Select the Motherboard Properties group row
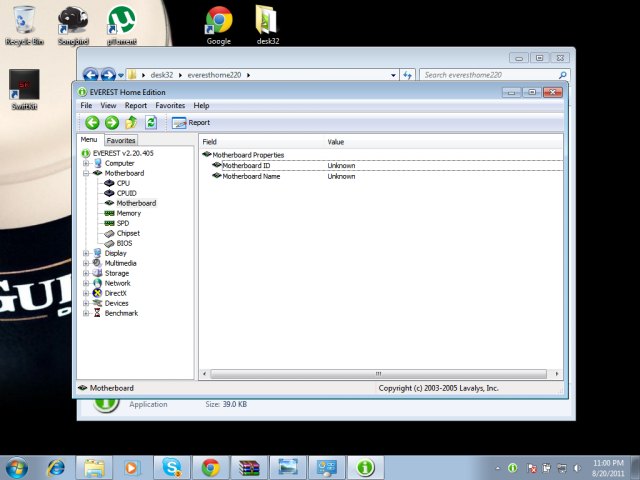Image resolution: width=640 pixels, height=480 pixels. click(x=248, y=155)
